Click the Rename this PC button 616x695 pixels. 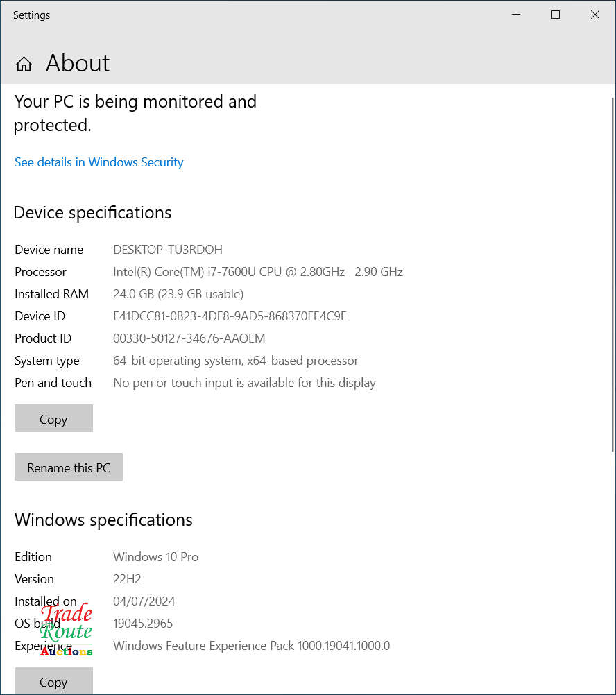coord(68,467)
